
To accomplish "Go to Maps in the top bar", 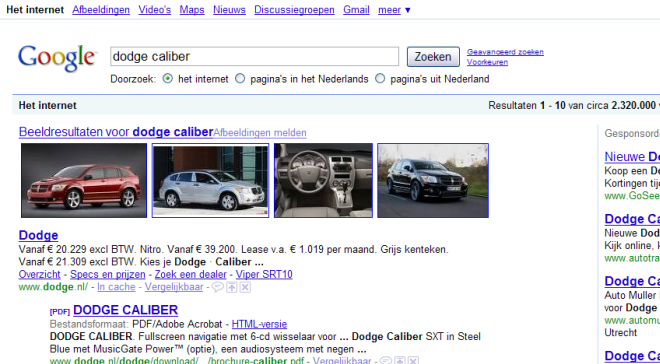I will 192,10.
